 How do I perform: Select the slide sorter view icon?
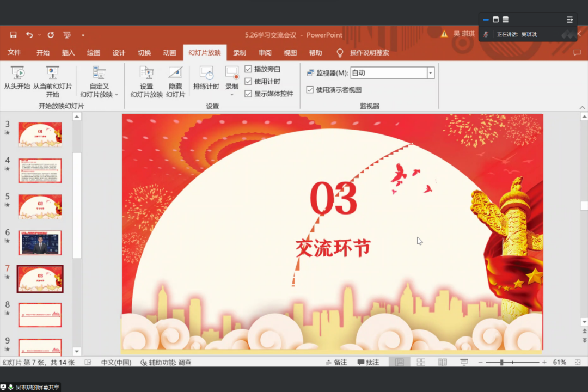(x=421, y=362)
